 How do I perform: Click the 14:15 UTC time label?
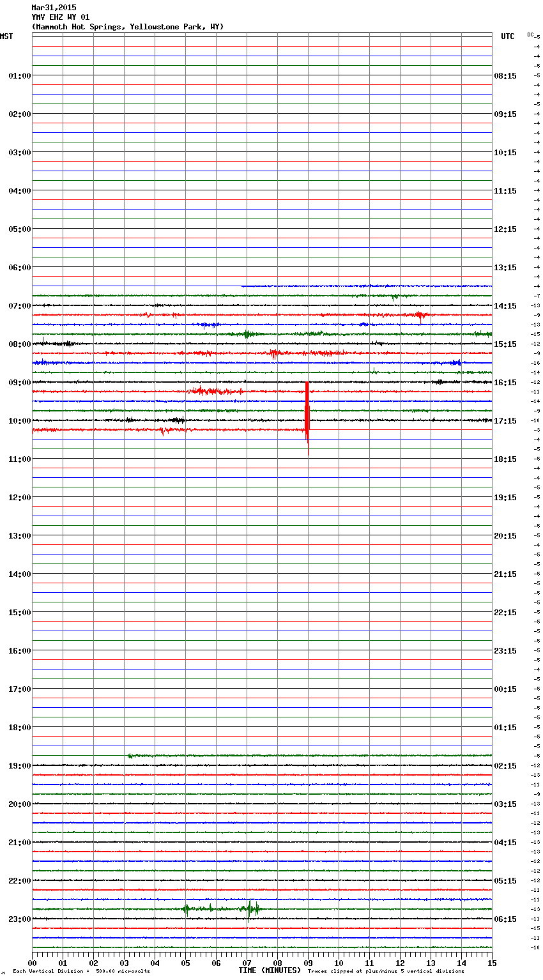coord(505,306)
